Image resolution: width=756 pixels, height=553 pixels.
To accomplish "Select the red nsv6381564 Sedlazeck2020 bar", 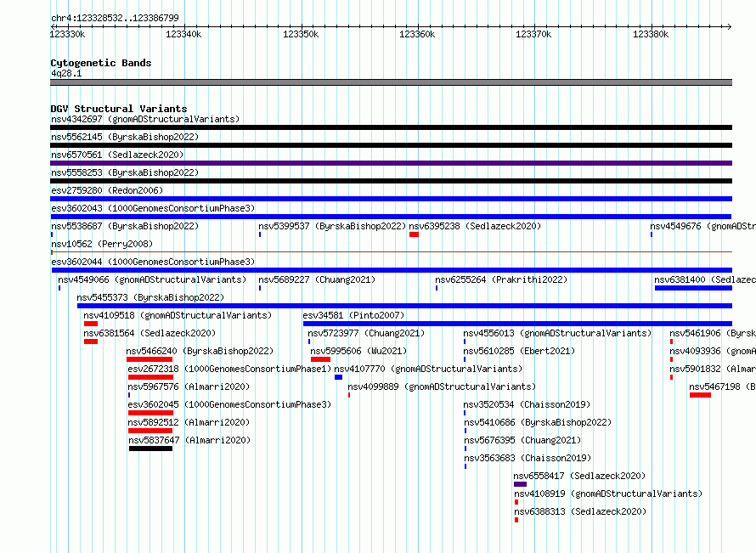I will tap(91, 341).
